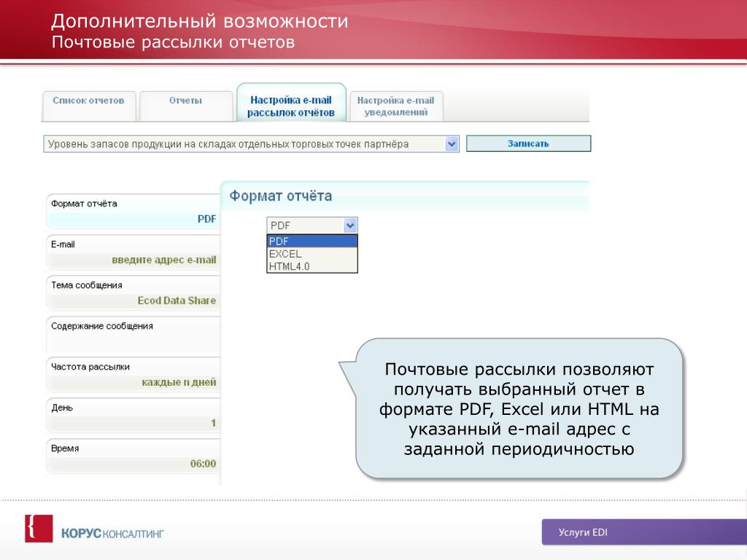Click the Услуги EDI purple banner

pyautogui.click(x=644, y=532)
